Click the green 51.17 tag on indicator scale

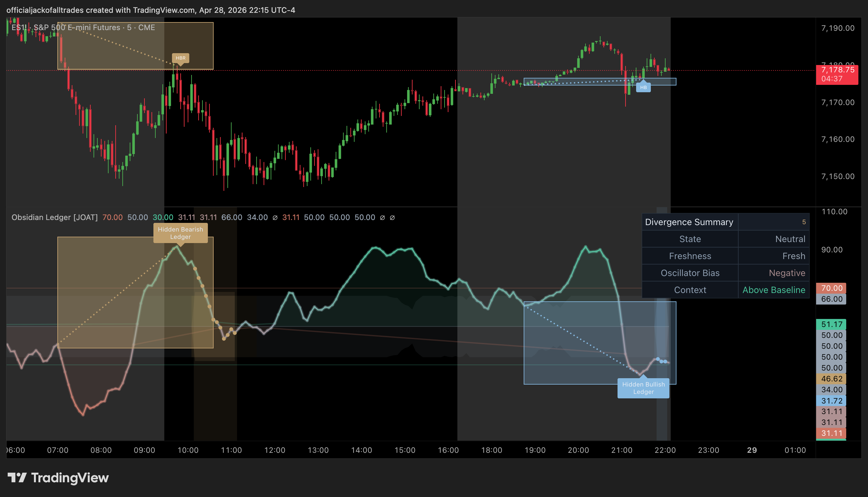point(831,324)
